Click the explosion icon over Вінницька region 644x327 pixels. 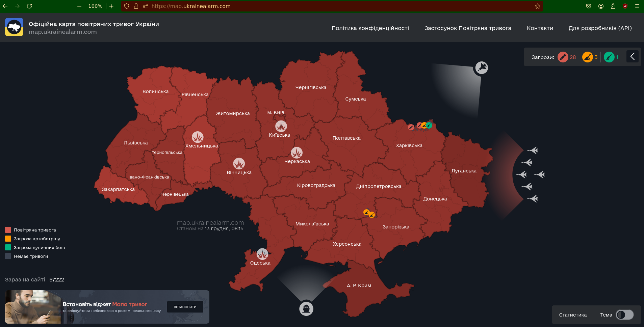coord(239,164)
